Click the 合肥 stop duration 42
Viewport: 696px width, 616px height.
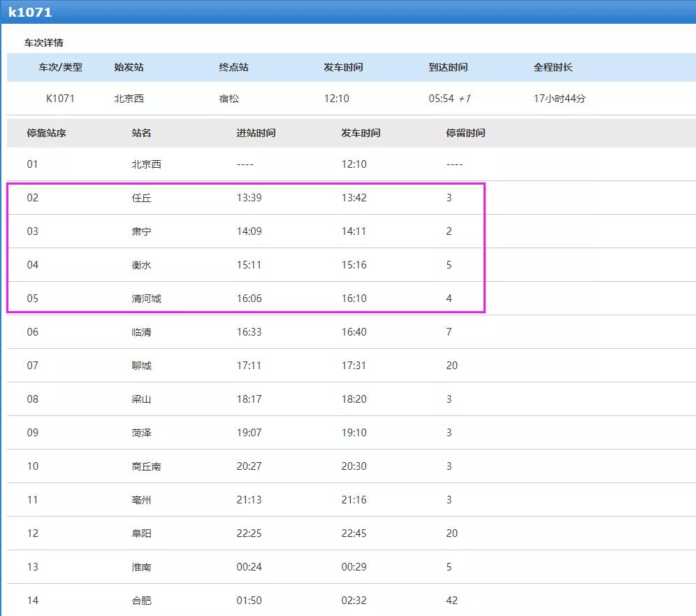(x=452, y=601)
